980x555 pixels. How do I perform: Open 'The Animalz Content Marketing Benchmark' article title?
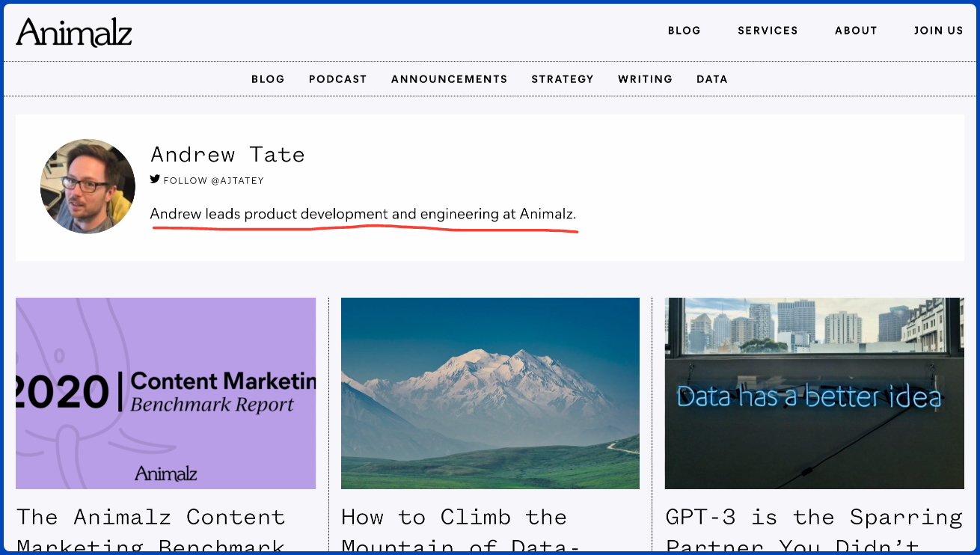[x=151, y=531]
